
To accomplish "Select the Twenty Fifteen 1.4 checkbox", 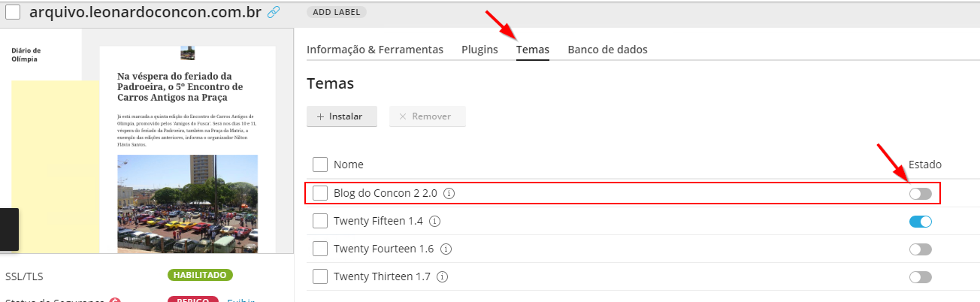I will pyautogui.click(x=320, y=222).
